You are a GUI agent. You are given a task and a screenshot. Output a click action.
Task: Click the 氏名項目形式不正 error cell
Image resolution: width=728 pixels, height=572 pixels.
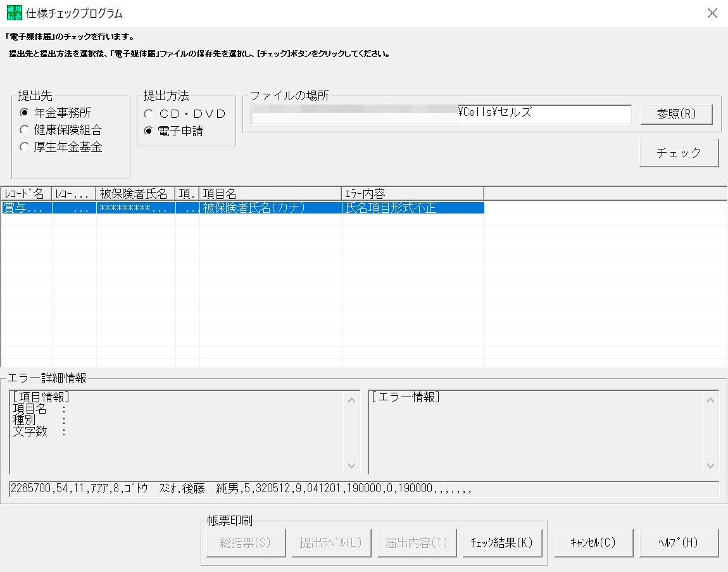[413, 208]
